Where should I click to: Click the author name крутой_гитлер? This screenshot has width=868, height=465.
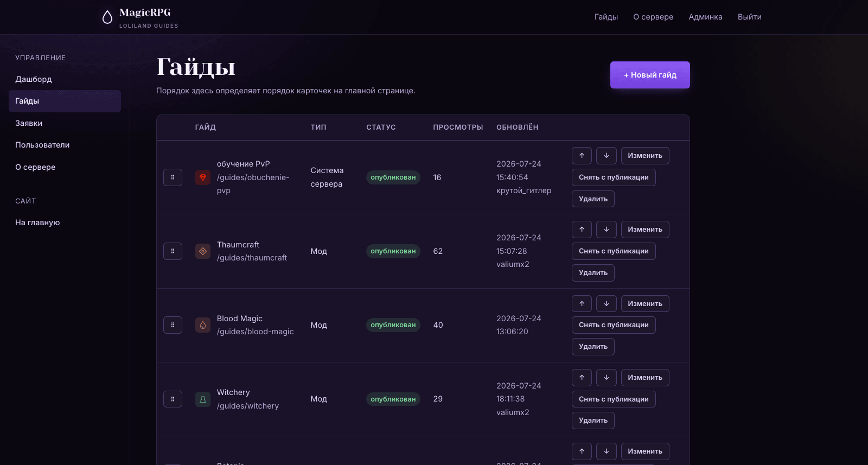pyautogui.click(x=524, y=190)
